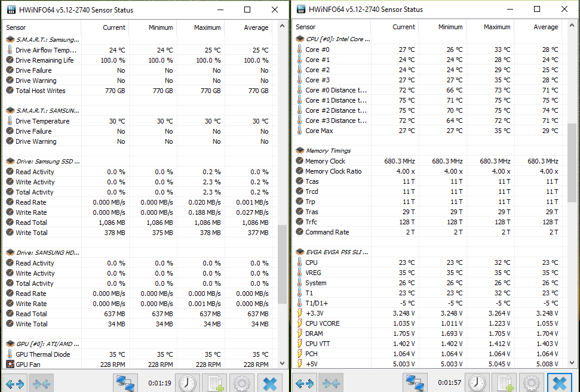Click HWiNFO64 app icon in left title bar

pyautogui.click(x=11, y=10)
